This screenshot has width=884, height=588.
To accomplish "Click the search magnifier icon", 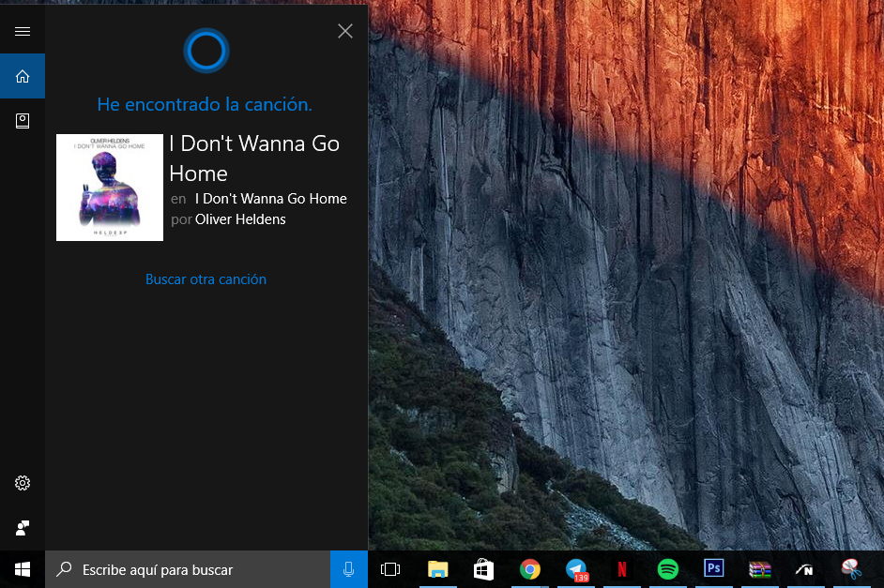I will click(x=64, y=569).
